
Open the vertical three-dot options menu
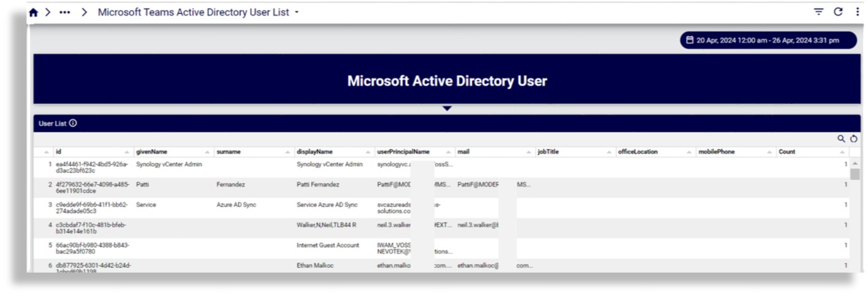[x=858, y=12]
